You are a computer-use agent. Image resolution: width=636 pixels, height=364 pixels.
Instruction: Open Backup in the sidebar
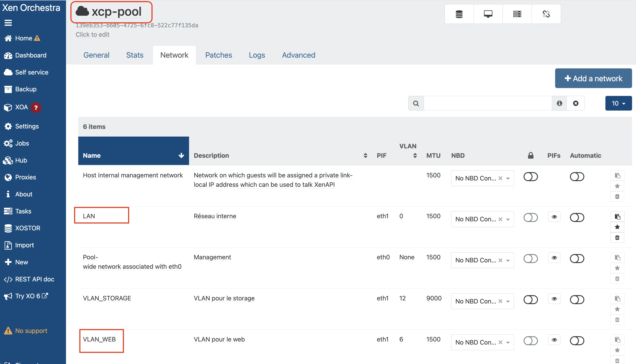[x=20, y=89]
